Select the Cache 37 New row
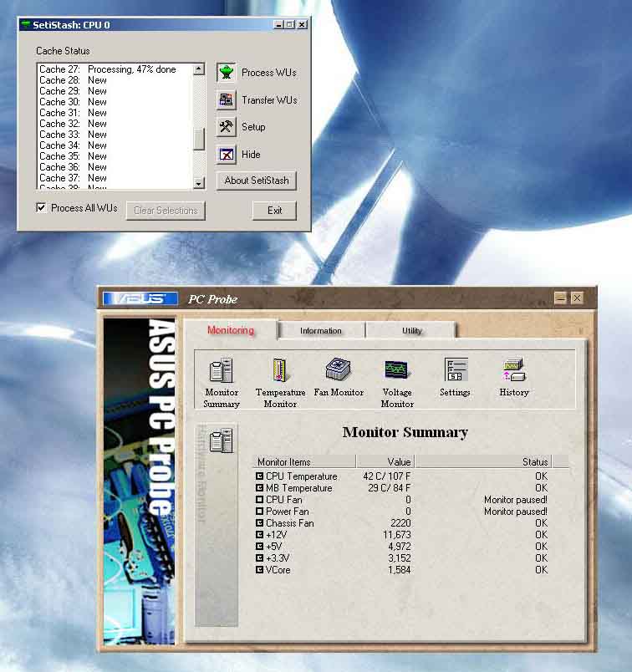The width and height of the screenshot is (632, 672). pos(115,178)
